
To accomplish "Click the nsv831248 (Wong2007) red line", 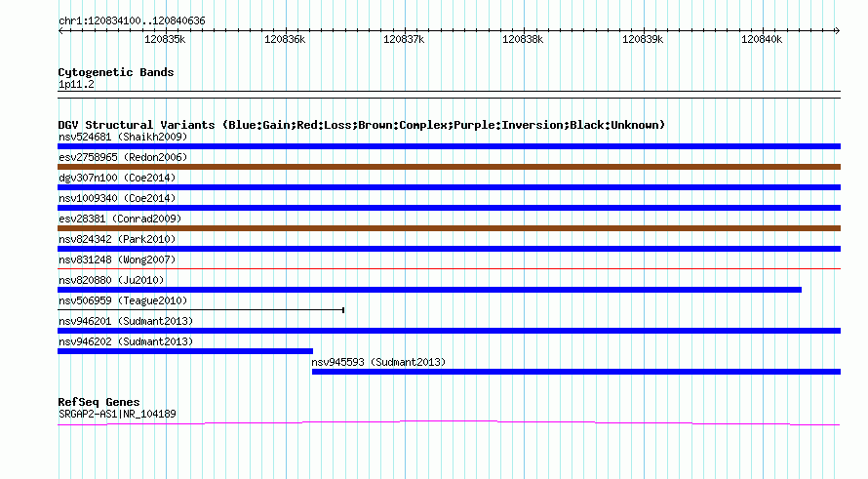I will click(449, 269).
